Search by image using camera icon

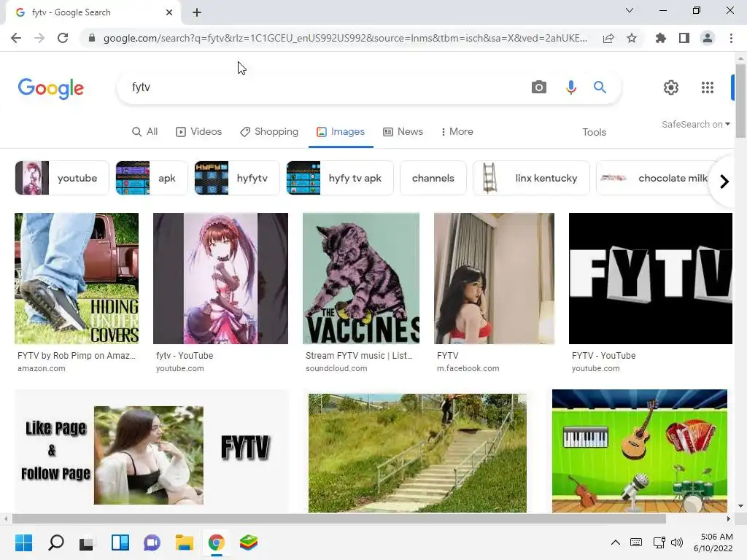click(x=539, y=87)
